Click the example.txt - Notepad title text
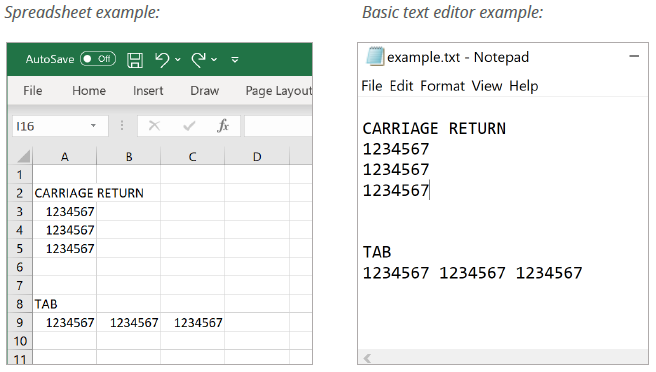This screenshot has width=656, height=372. tap(458, 56)
